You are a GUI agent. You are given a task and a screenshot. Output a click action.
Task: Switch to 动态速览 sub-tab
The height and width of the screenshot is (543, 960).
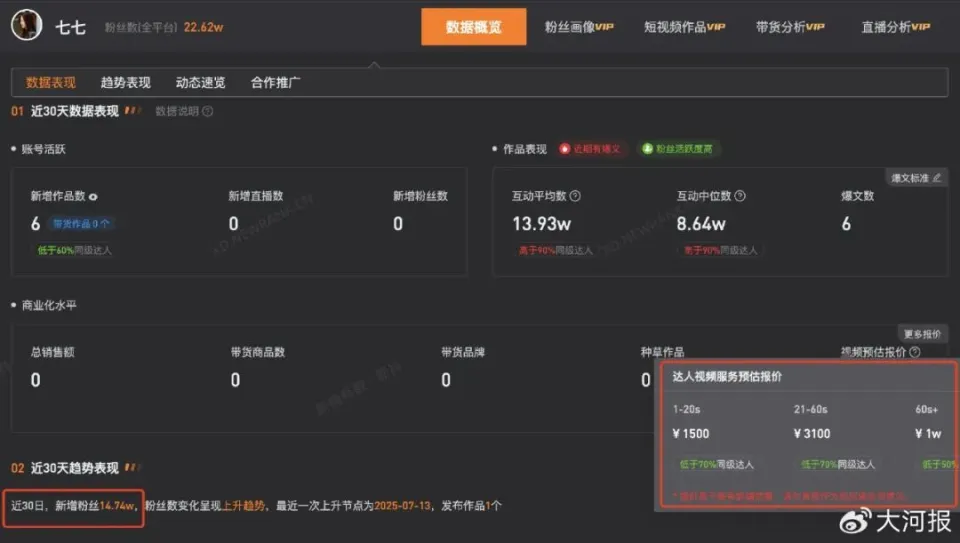click(x=200, y=82)
